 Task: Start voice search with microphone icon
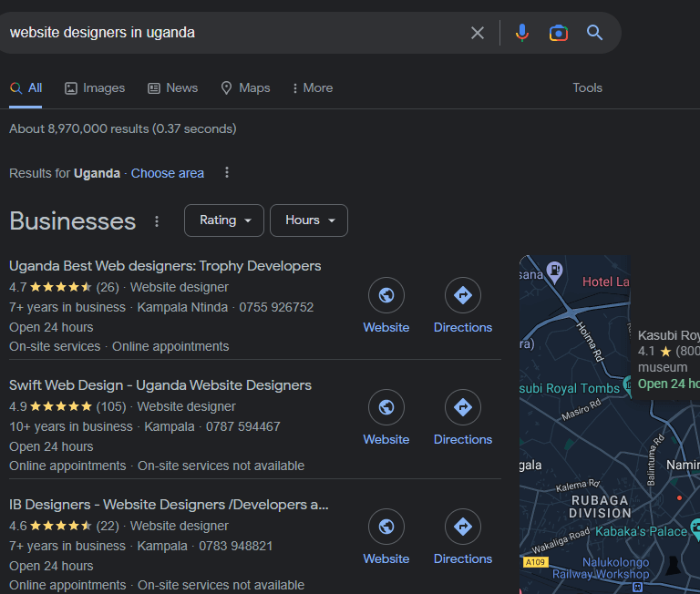522,33
